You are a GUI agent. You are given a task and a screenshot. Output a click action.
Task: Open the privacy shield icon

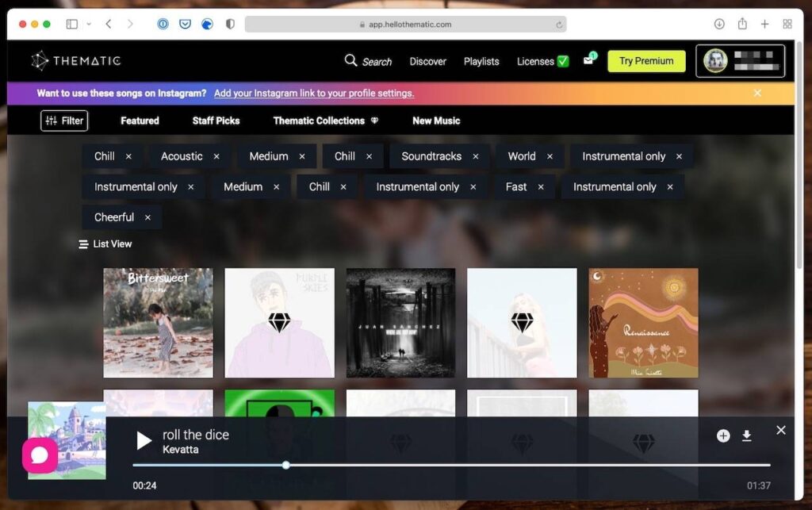pos(230,24)
